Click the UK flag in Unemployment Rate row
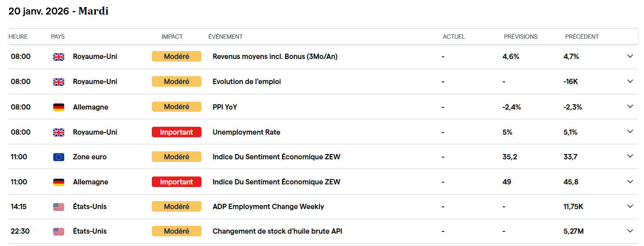This screenshot has height=246, width=644. click(59, 132)
